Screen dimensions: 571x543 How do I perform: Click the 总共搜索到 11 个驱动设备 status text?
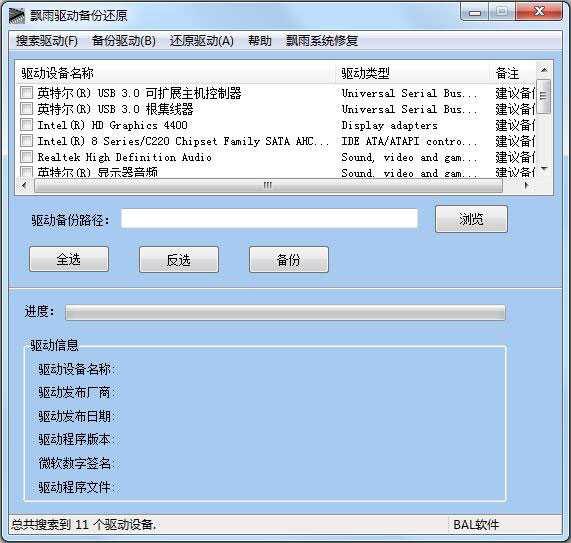coord(84,525)
